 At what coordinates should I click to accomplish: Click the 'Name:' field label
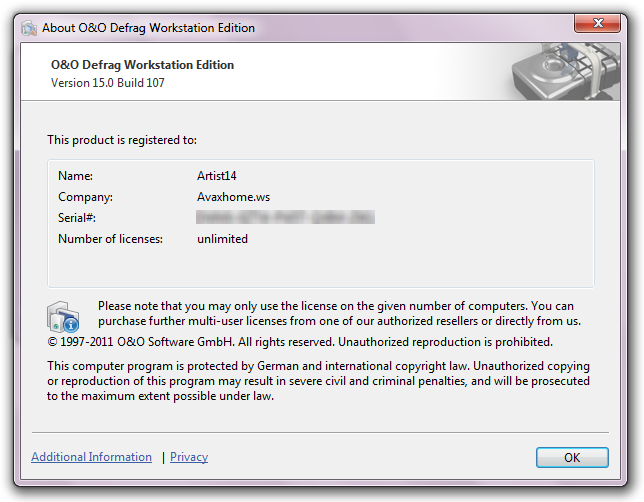[75, 175]
